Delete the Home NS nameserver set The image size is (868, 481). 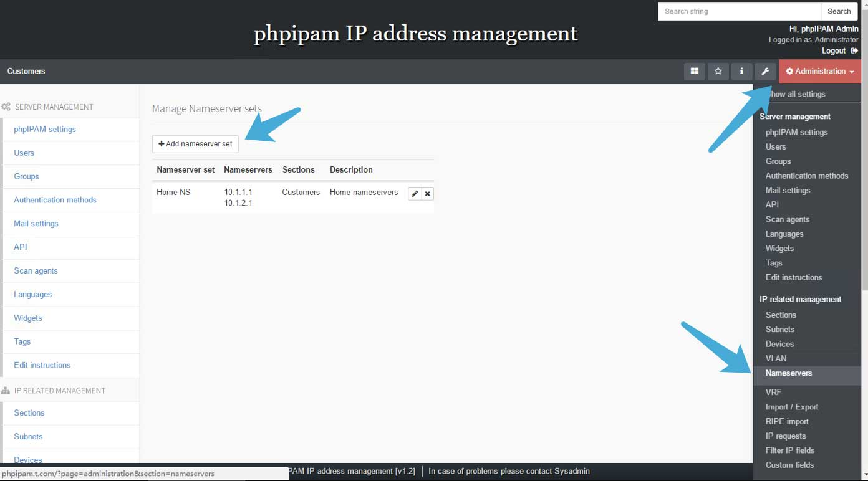[x=427, y=194]
